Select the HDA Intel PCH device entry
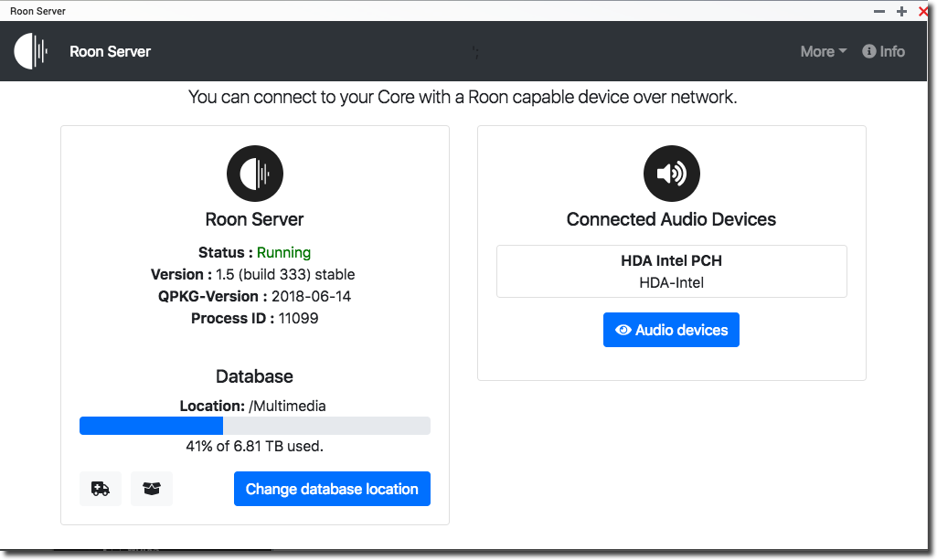The width and height of the screenshot is (937, 560). (671, 271)
